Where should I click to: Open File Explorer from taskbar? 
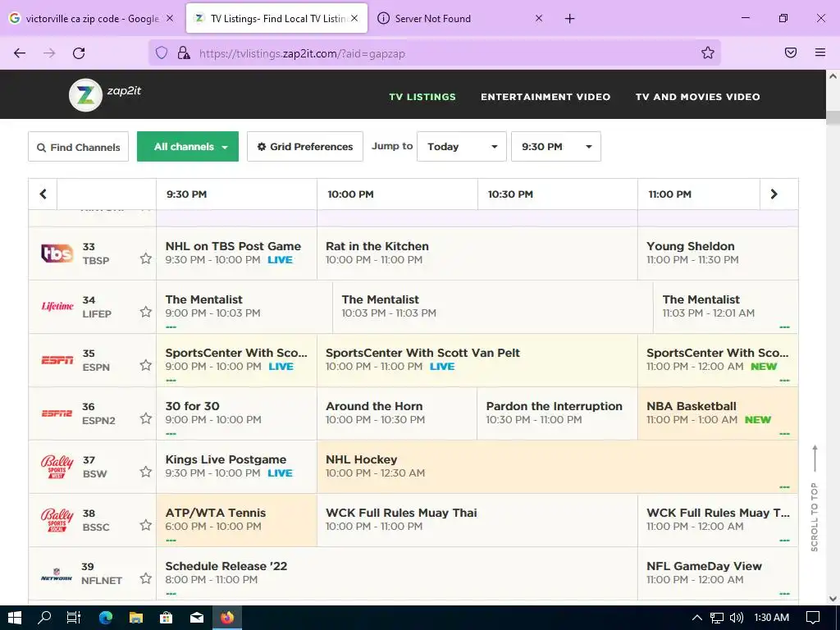tap(136, 618)
